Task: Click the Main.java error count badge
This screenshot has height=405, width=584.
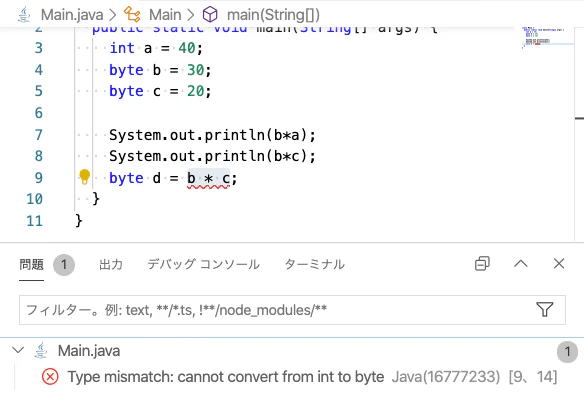Action: coord(567,351)
